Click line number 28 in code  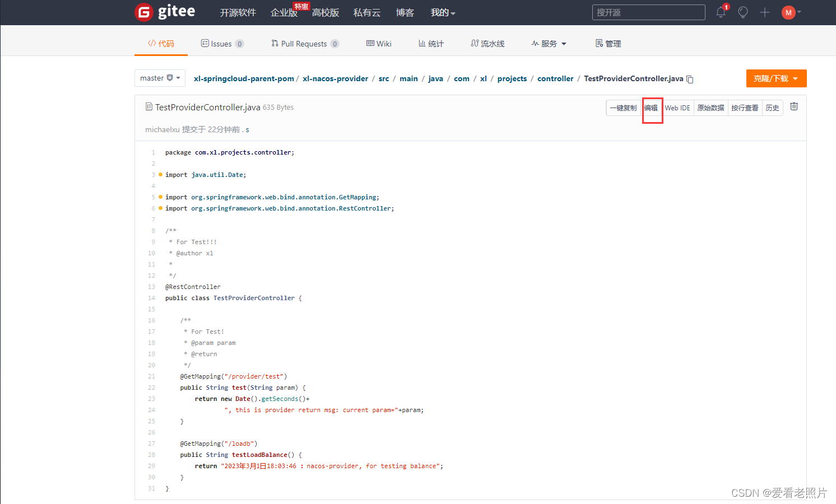click(151, 455)
